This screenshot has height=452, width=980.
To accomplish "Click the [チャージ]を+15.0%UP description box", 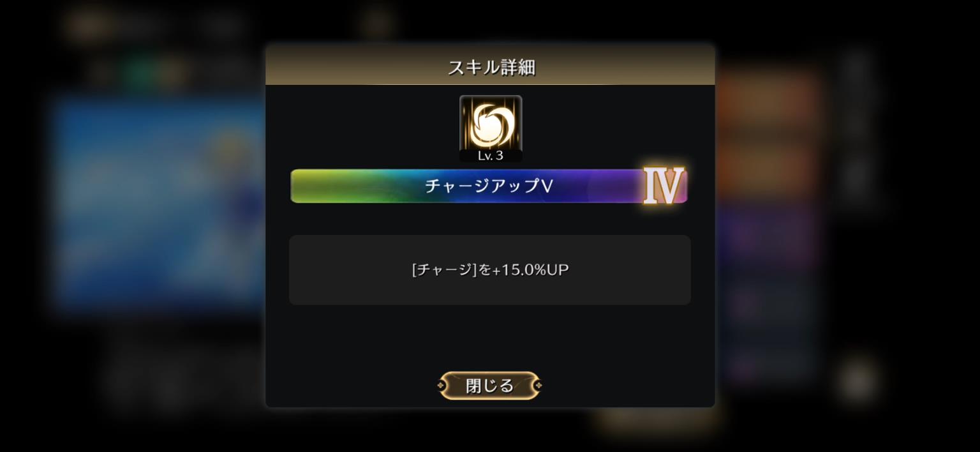I will click(489, 269).
